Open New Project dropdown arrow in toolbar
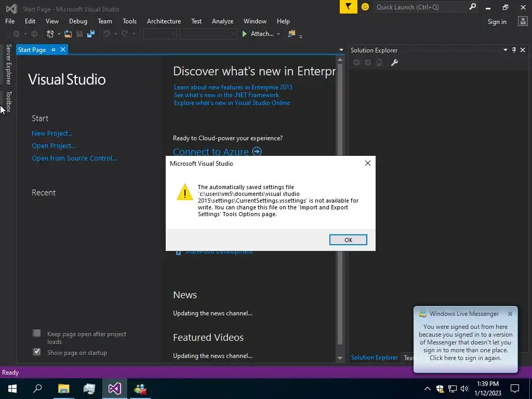Viewport: 532px width, 399px height. click(x=59, y=34)
